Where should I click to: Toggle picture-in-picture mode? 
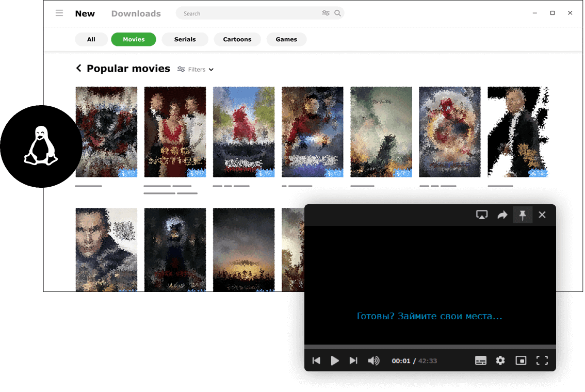tap(521, 361)
